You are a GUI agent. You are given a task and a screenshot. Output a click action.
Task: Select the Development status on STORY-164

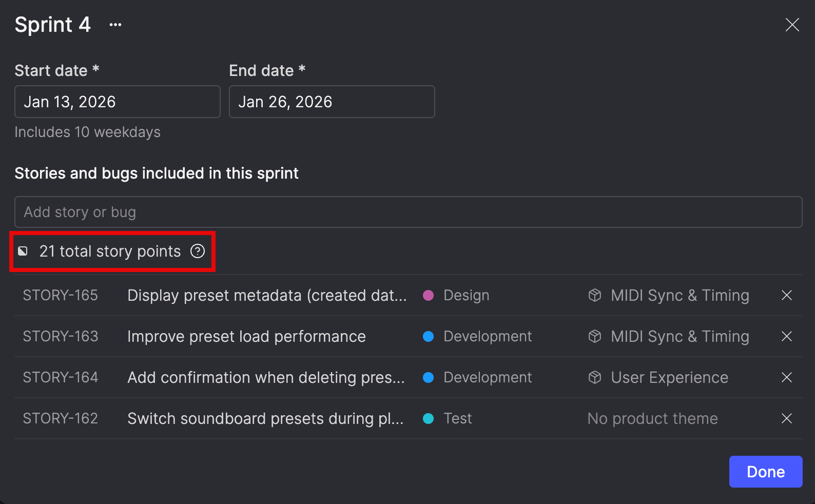[x=487, y=377]
